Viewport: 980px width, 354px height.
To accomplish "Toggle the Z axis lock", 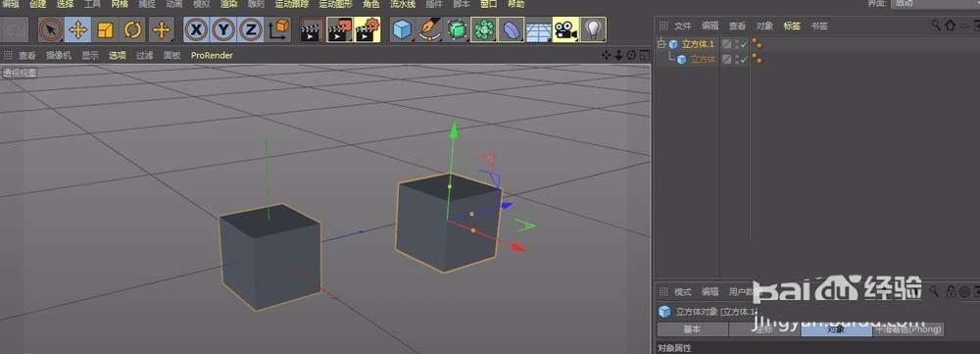I will tap(250, 30).
